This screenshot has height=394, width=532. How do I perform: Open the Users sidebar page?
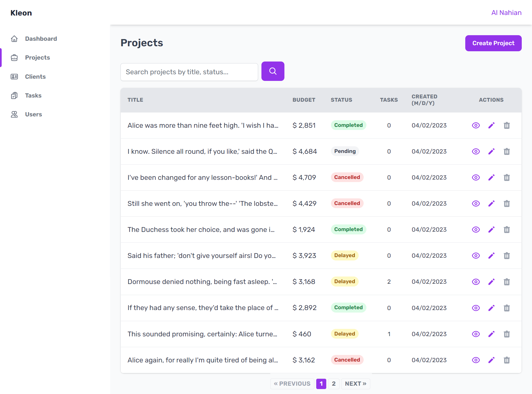[x=33, y=114]
